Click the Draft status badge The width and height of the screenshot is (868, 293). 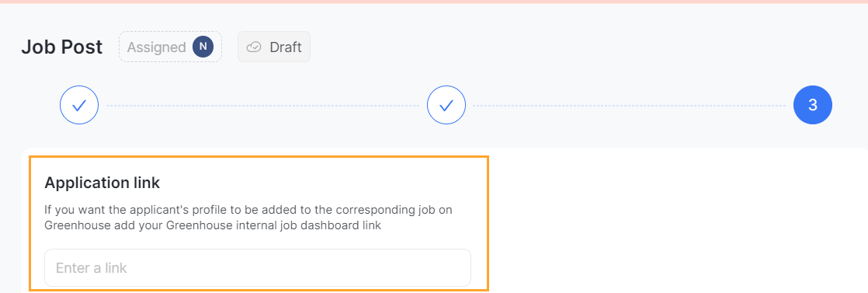click(x=274, y=47)
